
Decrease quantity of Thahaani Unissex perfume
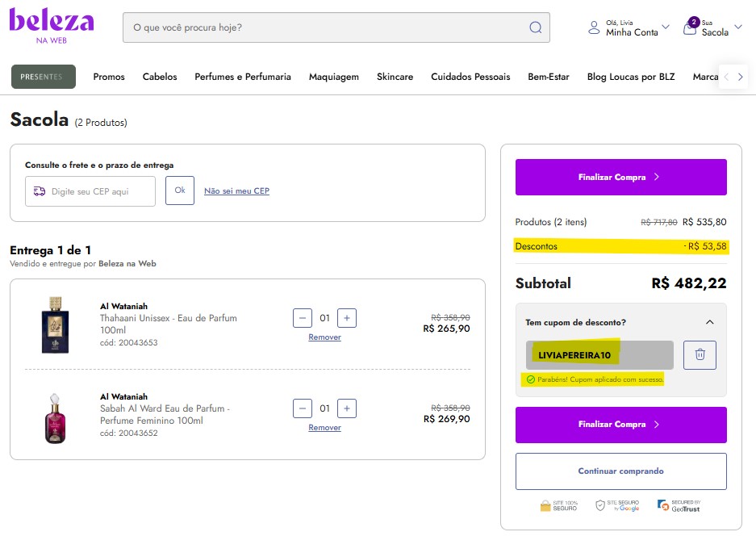303,318
